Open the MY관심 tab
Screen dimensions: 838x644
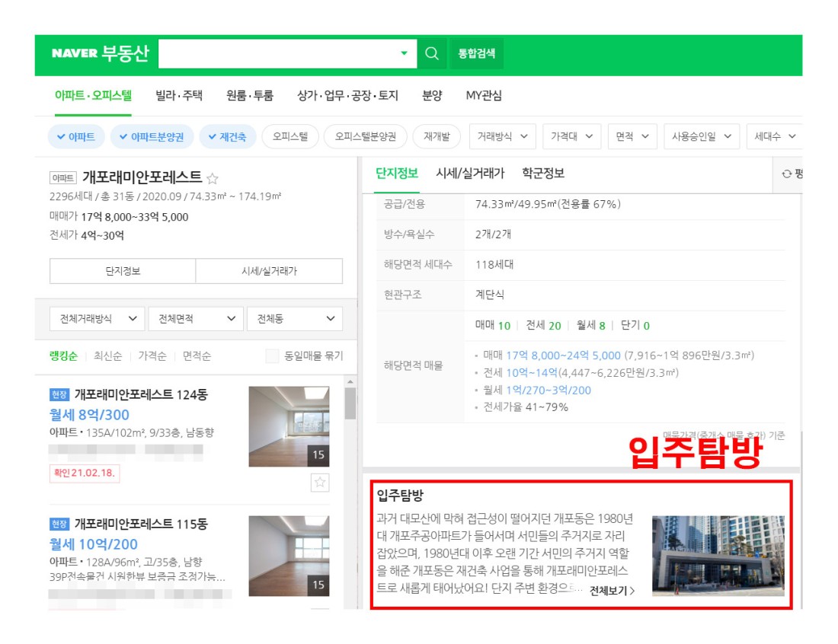point(484,96)
